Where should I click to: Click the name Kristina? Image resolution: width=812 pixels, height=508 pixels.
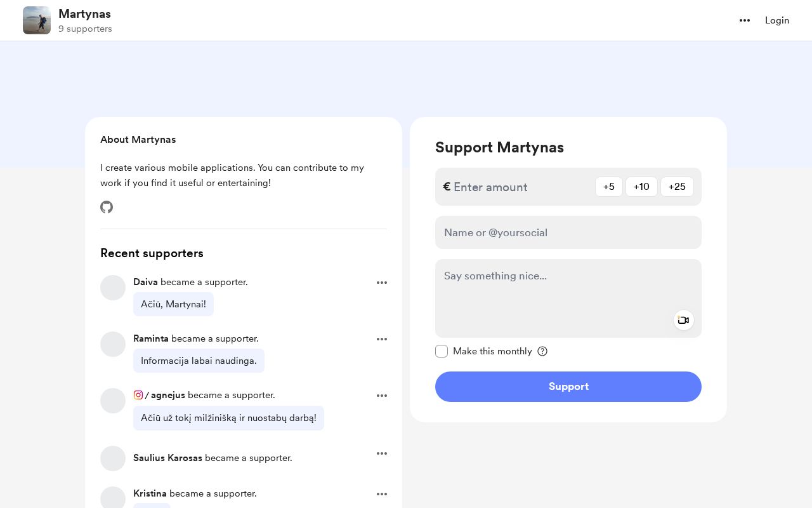(x=150, y=493)
